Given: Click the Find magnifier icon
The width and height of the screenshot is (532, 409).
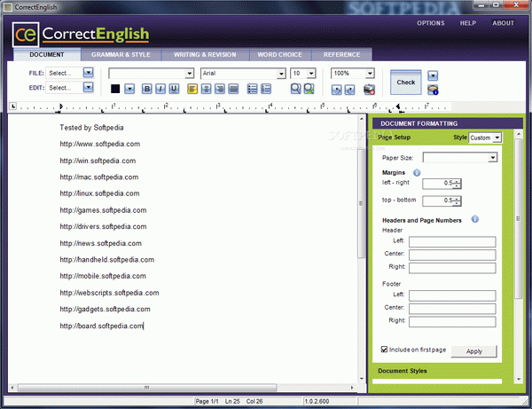Looking at the screenshot, I should [295, 89].
